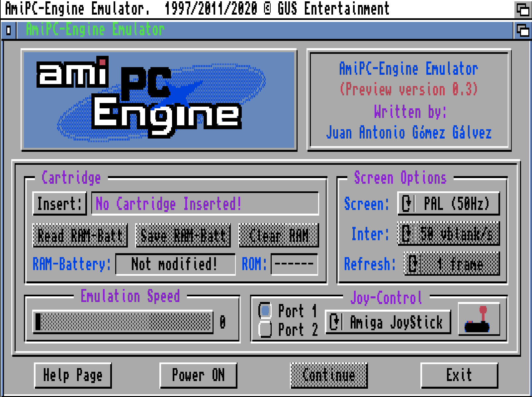
Task: Click the 'Emulation Speed' group title
Action: click(x=130, y=296)
